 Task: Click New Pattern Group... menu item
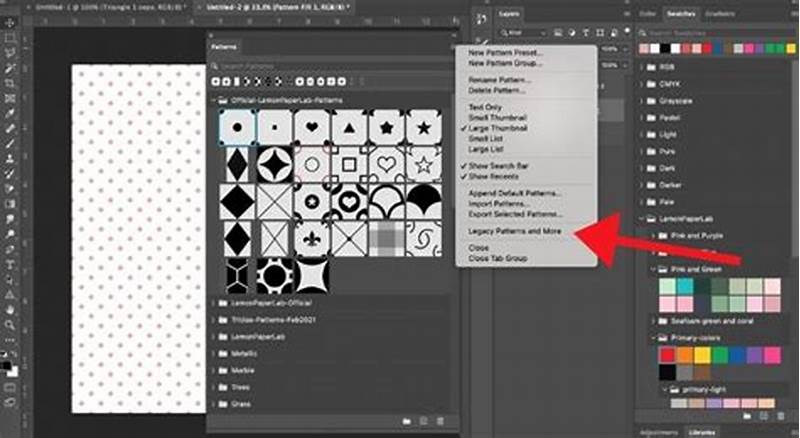click(x=505, y=63)
